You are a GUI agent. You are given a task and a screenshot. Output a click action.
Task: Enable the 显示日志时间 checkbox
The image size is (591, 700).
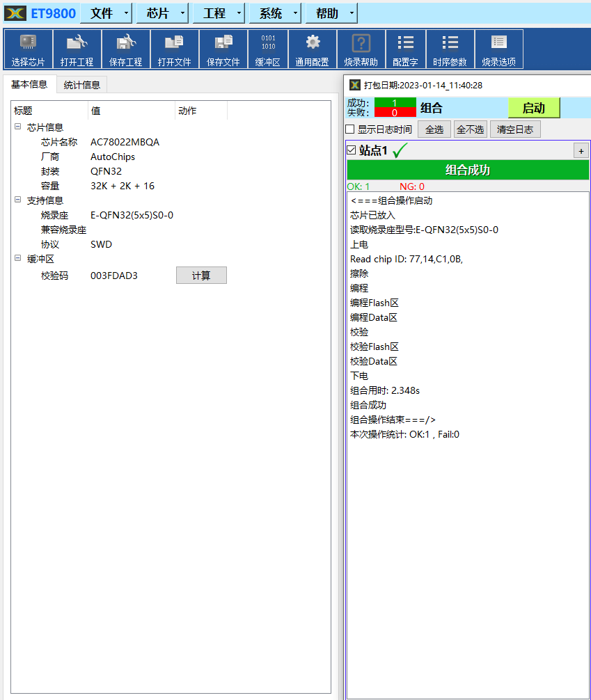351,129
